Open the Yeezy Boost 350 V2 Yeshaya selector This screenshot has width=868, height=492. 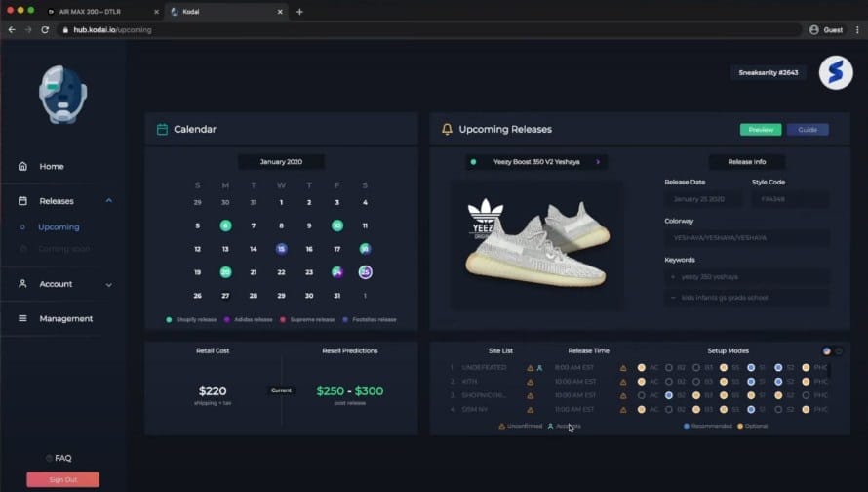536,162
